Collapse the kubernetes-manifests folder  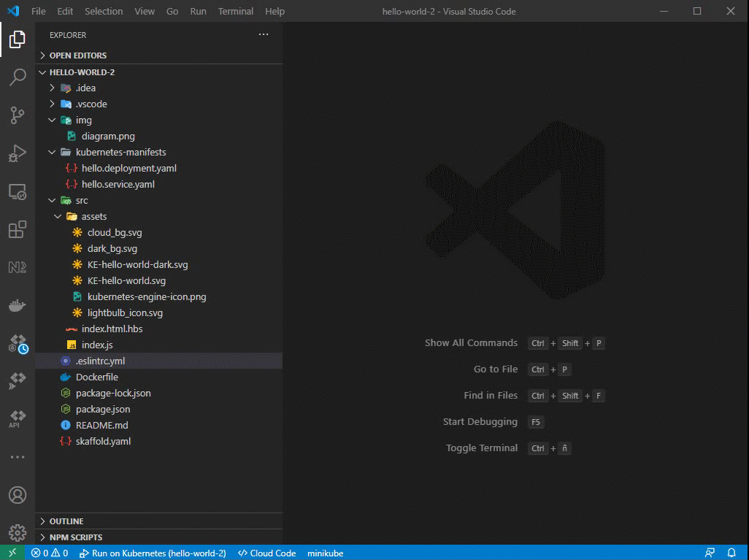(158, 152)
